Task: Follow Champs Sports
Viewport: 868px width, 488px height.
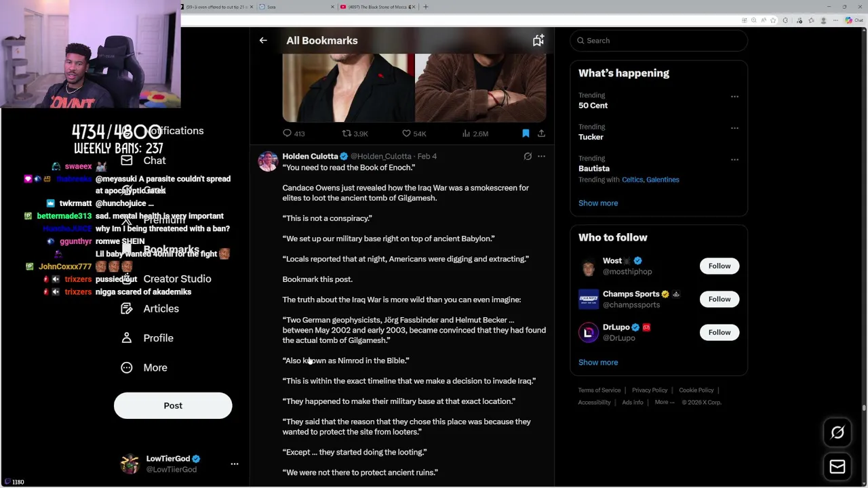Action: click(719, 299)
